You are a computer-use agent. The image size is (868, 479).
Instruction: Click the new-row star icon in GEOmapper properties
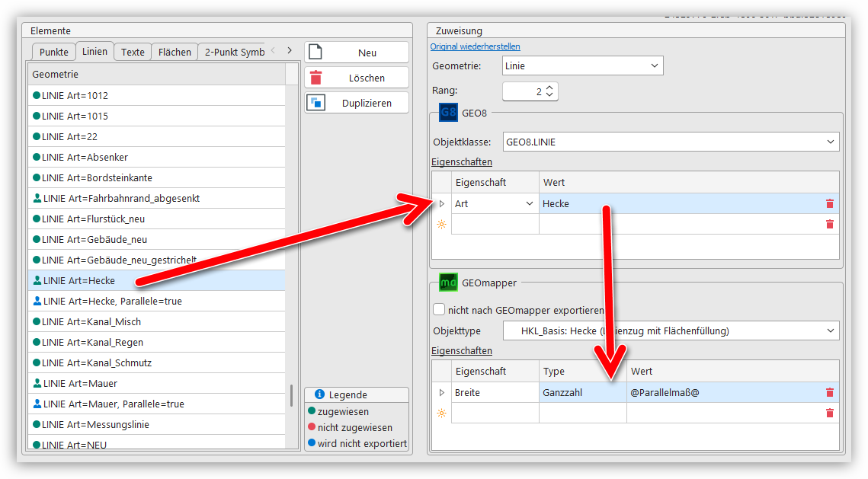point(441,414)
